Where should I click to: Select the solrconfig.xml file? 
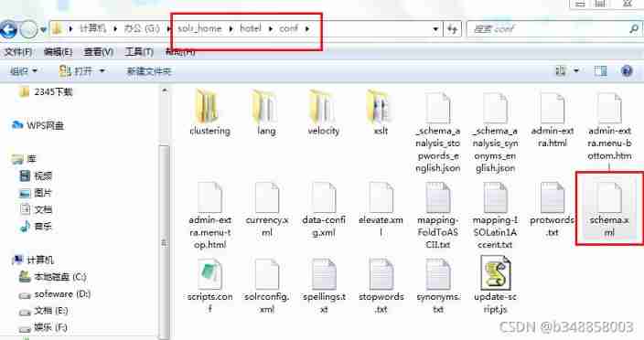tap(266, 285)
